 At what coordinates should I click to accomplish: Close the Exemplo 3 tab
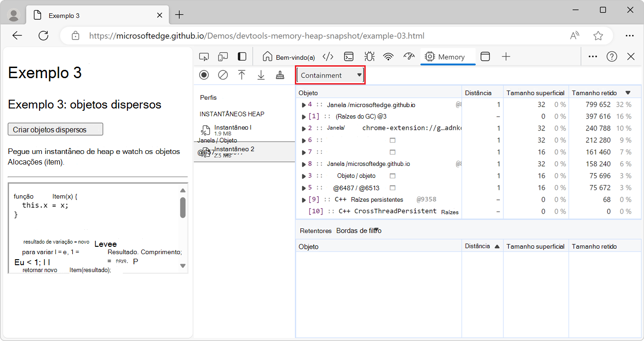[x=160, y=15]
